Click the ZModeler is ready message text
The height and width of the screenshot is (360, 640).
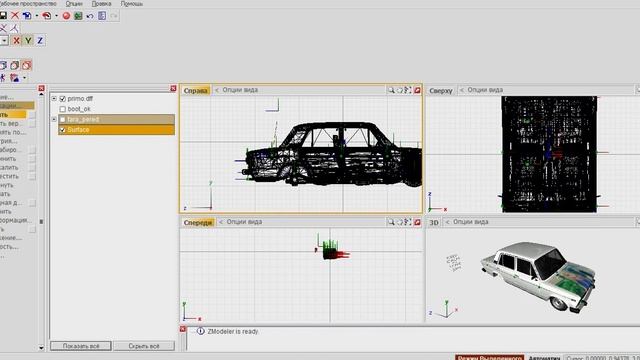coord(233,331)
